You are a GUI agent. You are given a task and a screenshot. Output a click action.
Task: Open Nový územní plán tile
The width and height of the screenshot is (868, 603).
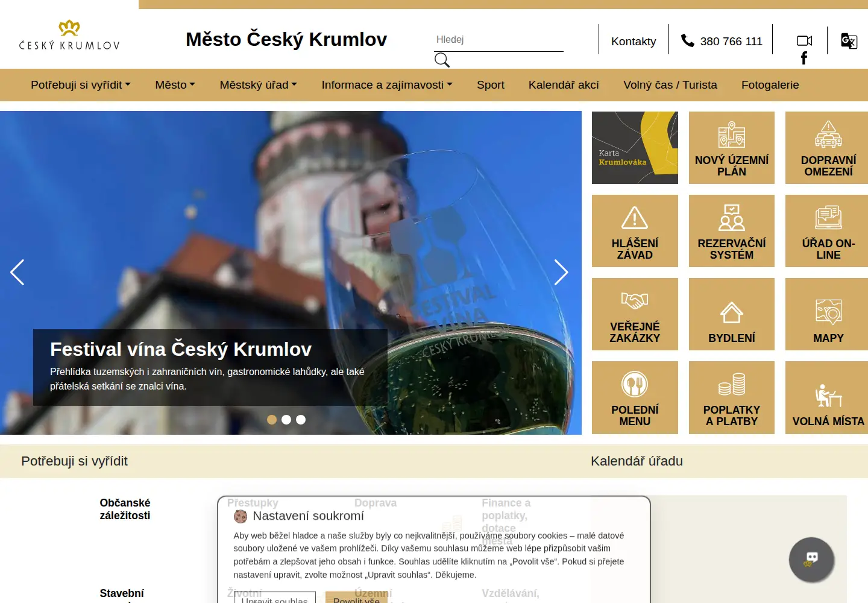coord(732,148)
